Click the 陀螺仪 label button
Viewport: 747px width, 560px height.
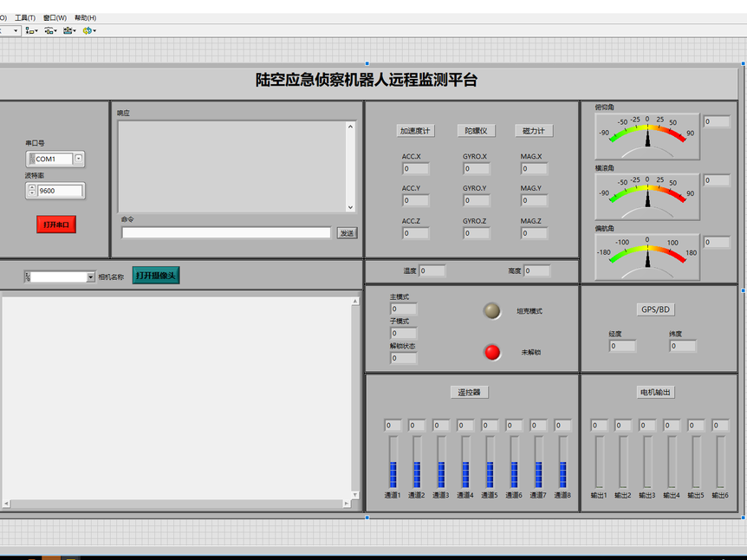(x=476, y=131)
